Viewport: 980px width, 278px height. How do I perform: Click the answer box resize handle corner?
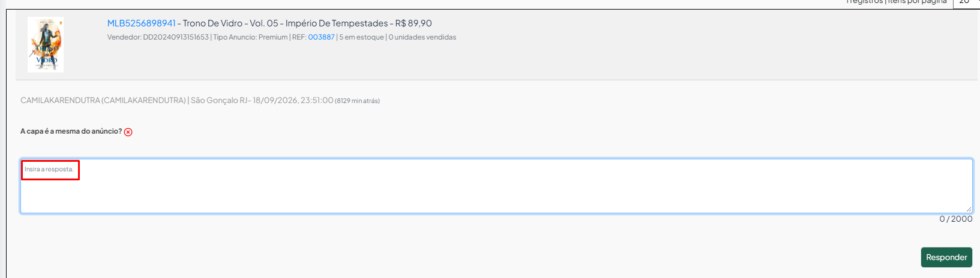coord(969,209)
